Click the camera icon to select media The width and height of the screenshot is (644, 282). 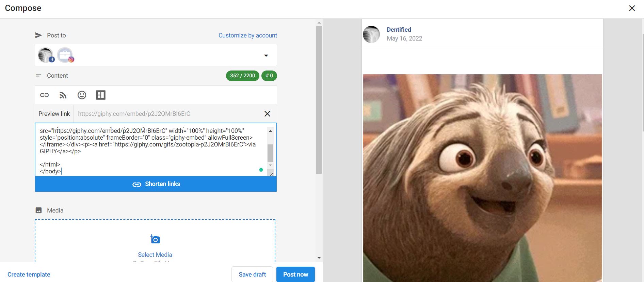tap(155, 239)
